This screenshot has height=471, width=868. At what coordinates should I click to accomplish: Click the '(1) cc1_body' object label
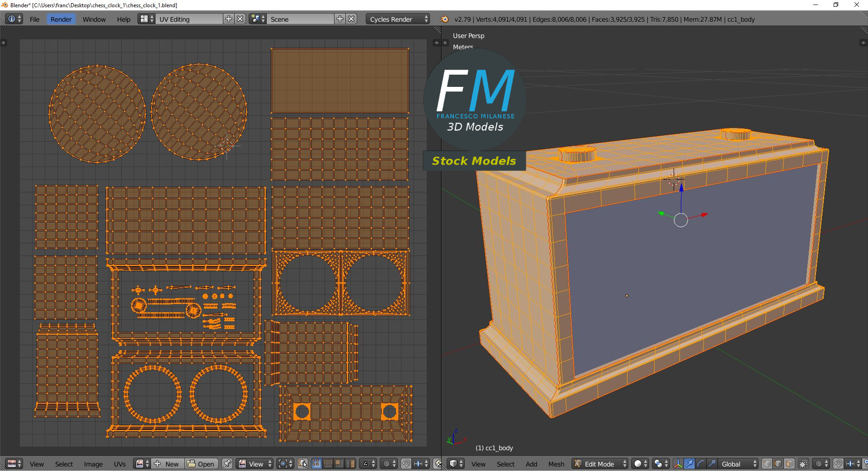coord(494,448)
